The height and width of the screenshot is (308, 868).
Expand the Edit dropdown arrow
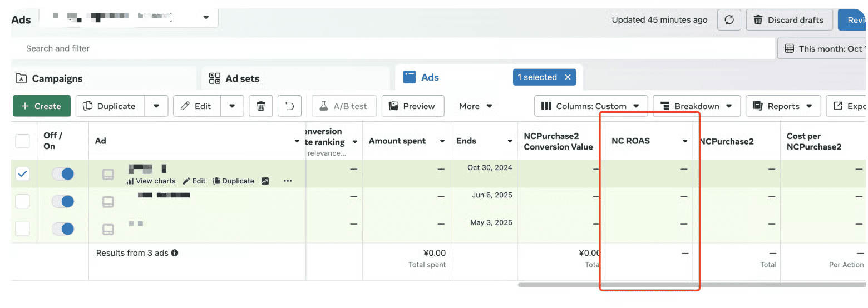232,106
